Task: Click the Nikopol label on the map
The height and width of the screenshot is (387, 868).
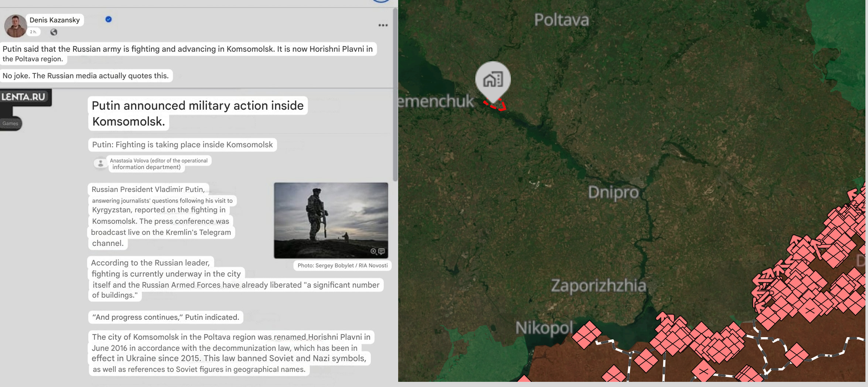Action: coord(544,328)
